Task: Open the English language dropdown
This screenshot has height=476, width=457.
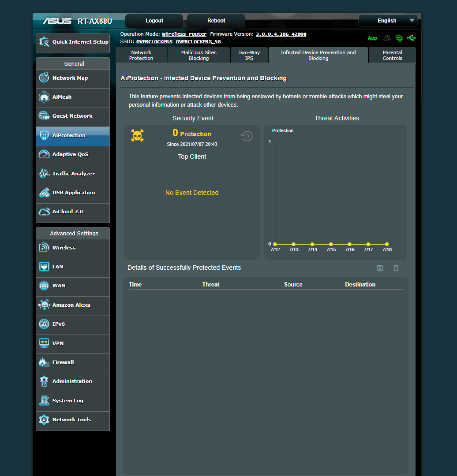Action: click(x=388, y=21)
